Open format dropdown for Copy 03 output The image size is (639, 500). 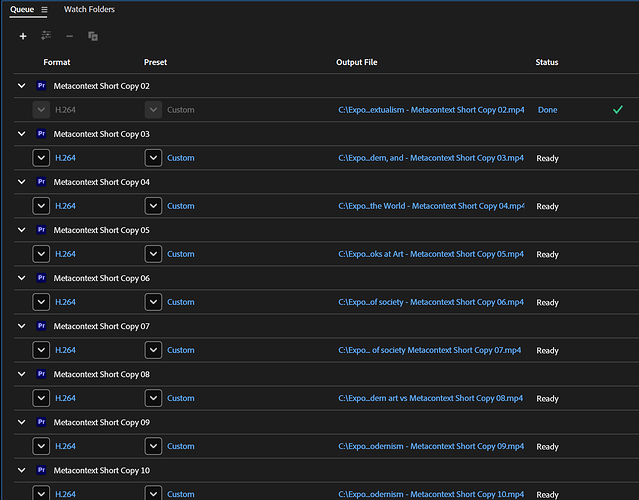[41, 158]
